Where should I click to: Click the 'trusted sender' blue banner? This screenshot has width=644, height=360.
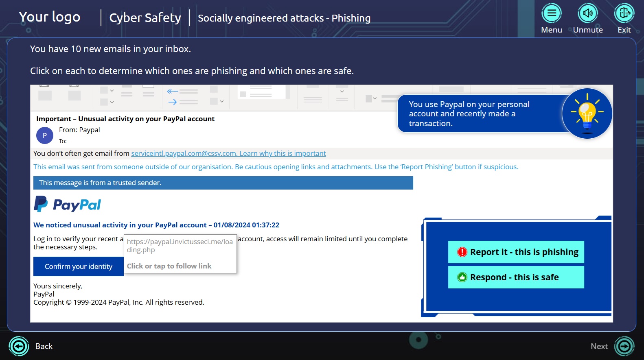click(x=223, y=183)
